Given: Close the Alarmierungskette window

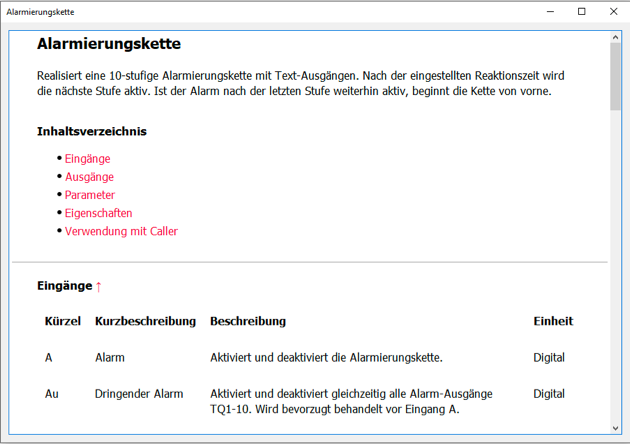Looking at the screenshot, I should pyautogui.click(x=611, y=12).
